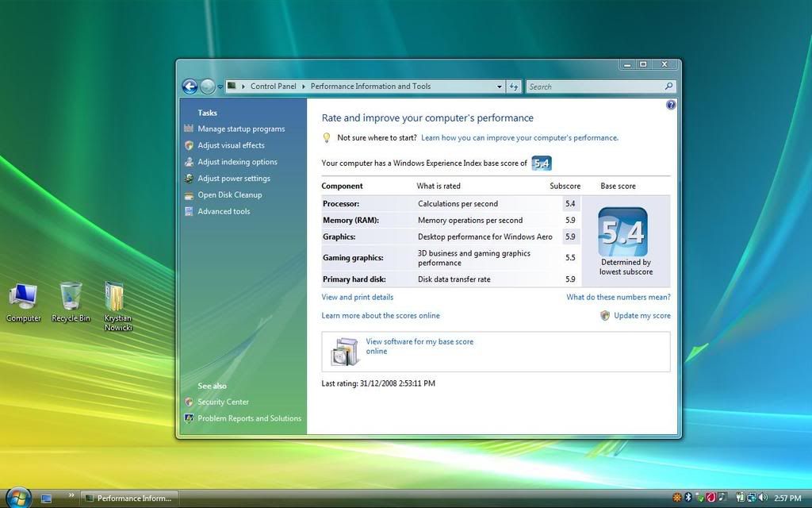The width and height of the screenshot is (812, 508).
Task: Click the icon beside Adjust indexing options
Action: click(189, 162)
